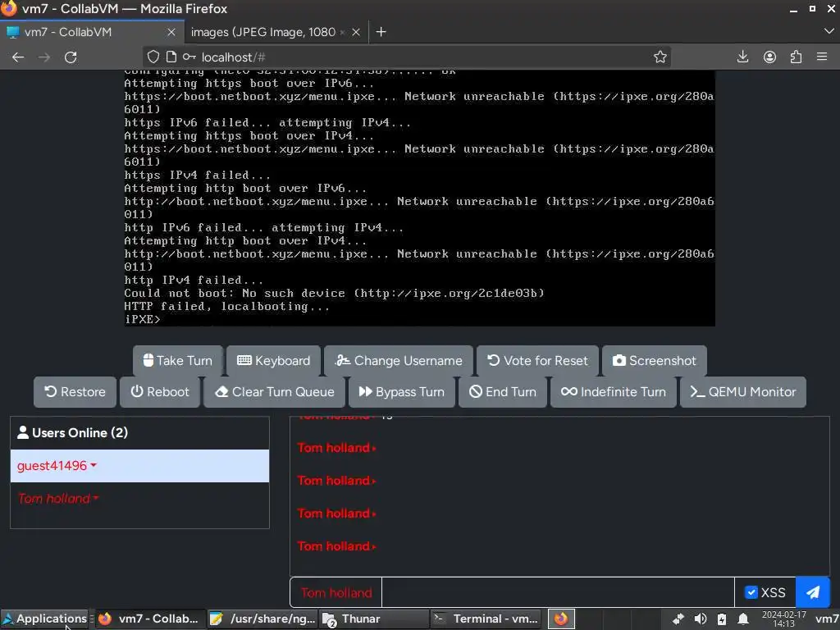Send chat message with paper plane icon
The image size is (840, 630).
(x=813, y=592)
